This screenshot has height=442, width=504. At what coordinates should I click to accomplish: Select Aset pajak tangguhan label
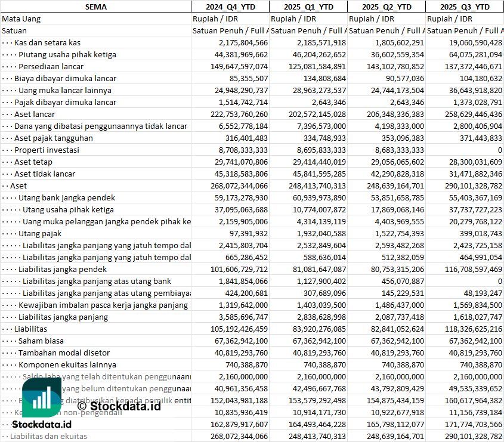53,138
